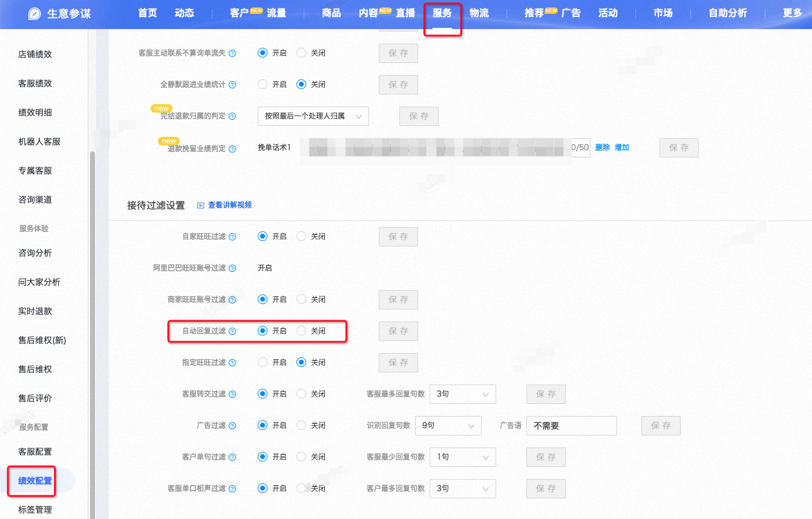
Task: Select 开启 for 客服主动联系不算询单流失
Action: pyautogui.click(x=263, y=53)
